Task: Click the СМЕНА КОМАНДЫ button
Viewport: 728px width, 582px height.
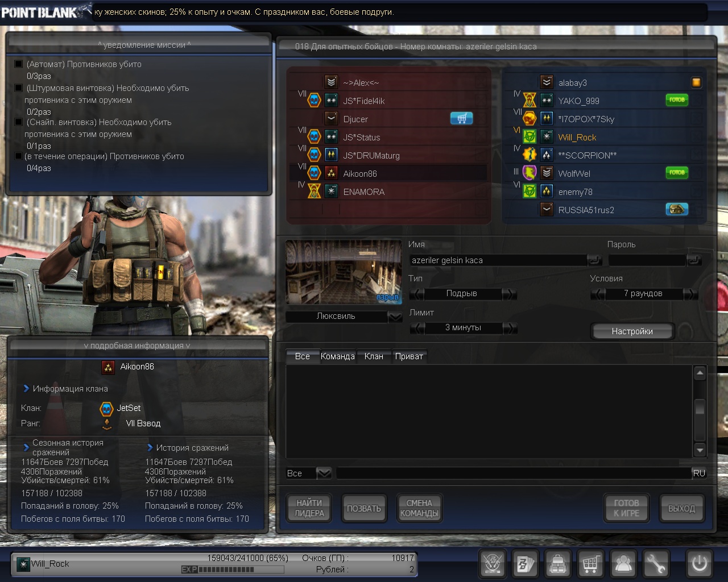Action: tap(419, 508)
